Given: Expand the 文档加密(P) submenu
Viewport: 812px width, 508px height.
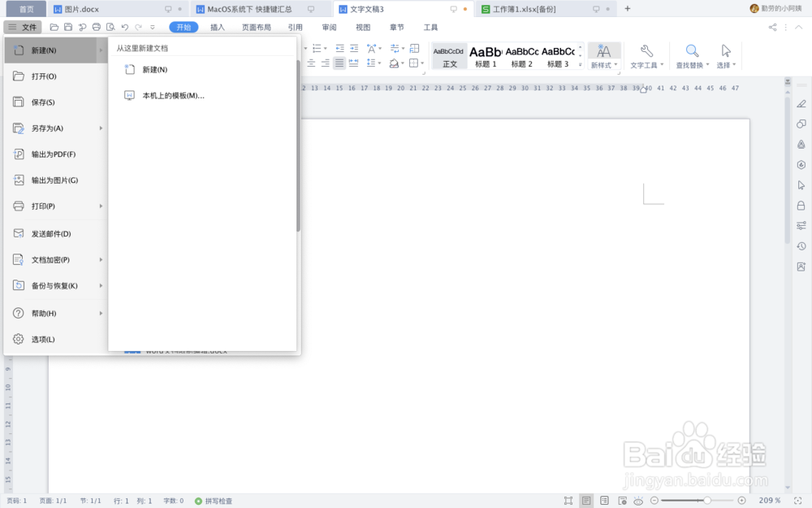Looking at the screenshot, I should tap(55, 260).
